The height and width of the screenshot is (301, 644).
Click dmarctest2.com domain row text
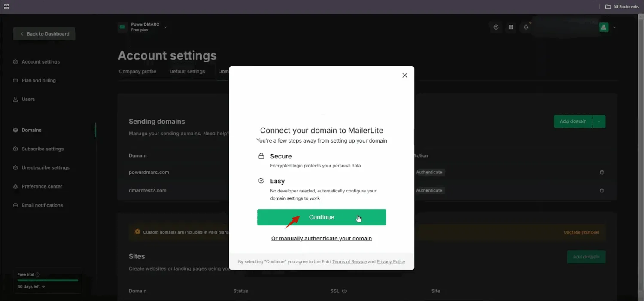point(147,191)
